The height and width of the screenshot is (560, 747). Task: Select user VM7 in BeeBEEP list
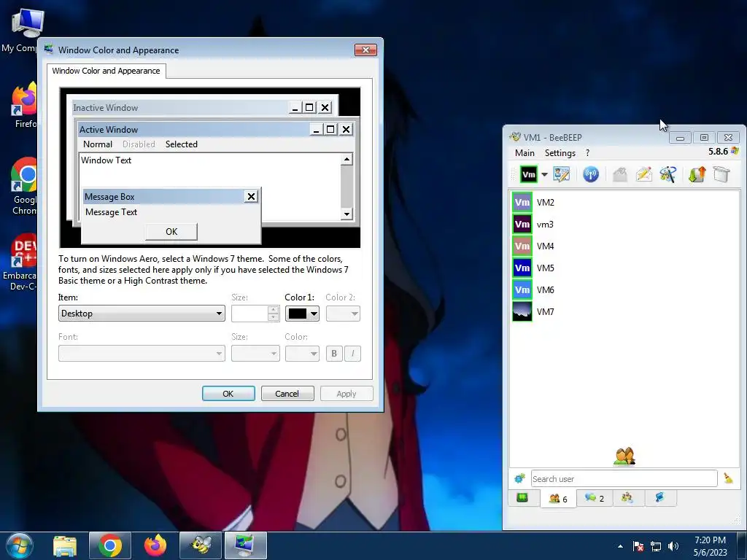(624, 312)
